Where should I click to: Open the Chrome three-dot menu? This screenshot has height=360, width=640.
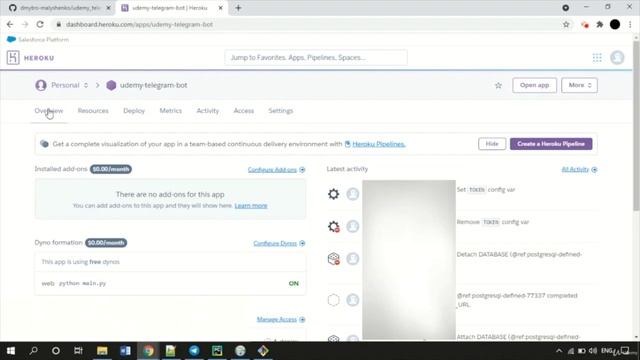coord(630,24)
